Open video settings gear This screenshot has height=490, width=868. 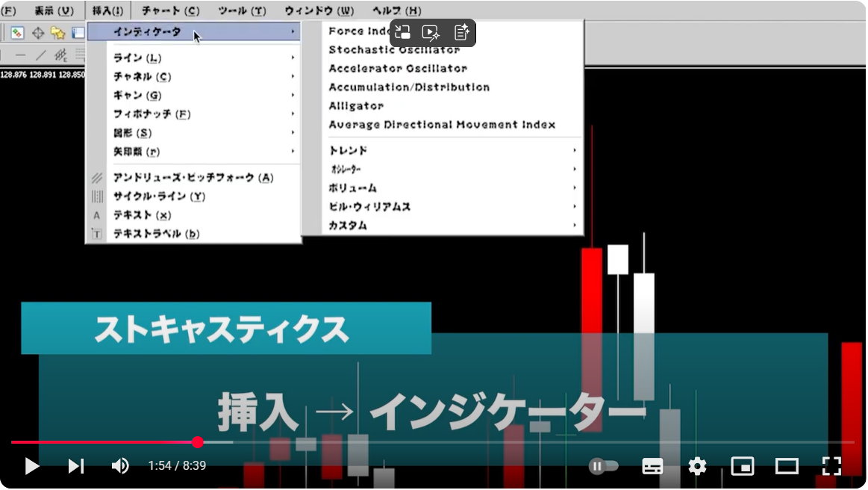click(x=697, y=466)
